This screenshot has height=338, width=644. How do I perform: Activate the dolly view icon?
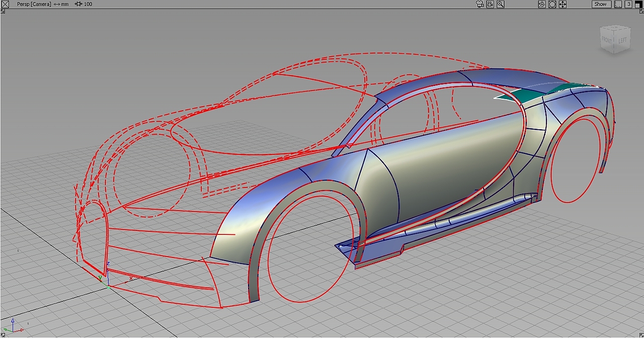pyautogui.click(x=552, y=4)
